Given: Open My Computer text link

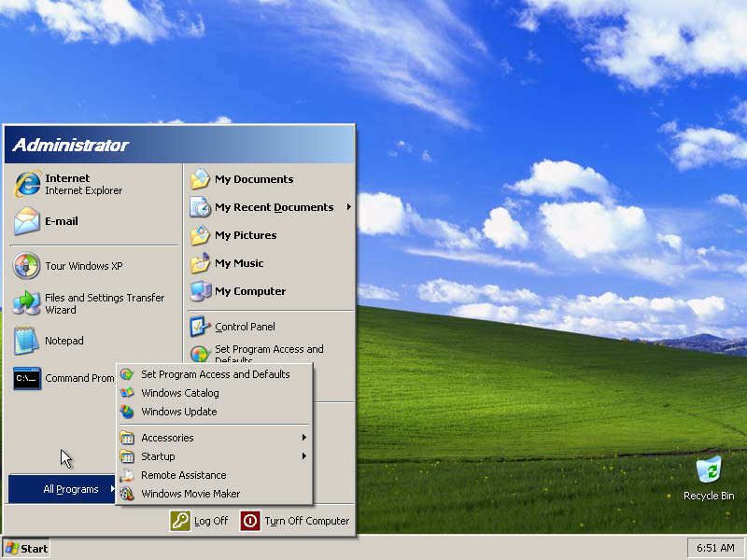Looking at the screenshot, I should (x=250, y=291).
